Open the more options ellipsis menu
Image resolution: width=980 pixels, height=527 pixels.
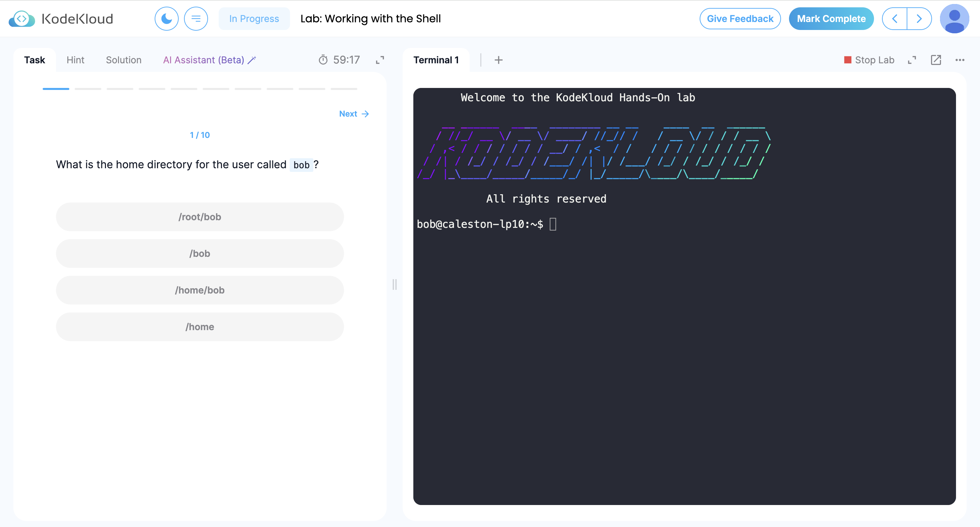(960, 60)
